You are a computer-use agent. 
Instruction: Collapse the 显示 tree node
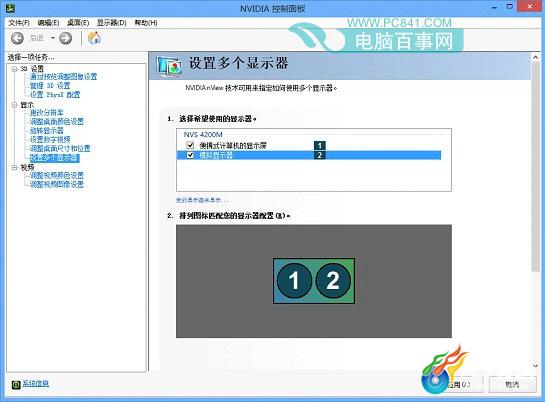tap(14, 105)
